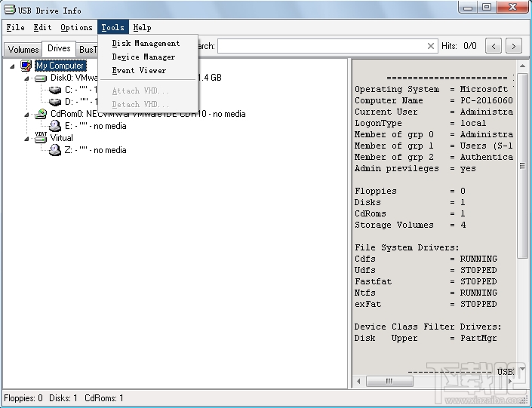Click the Virtual drive icon
The width and height of the screenshot is (532, 408).
(x=41, y=137)
